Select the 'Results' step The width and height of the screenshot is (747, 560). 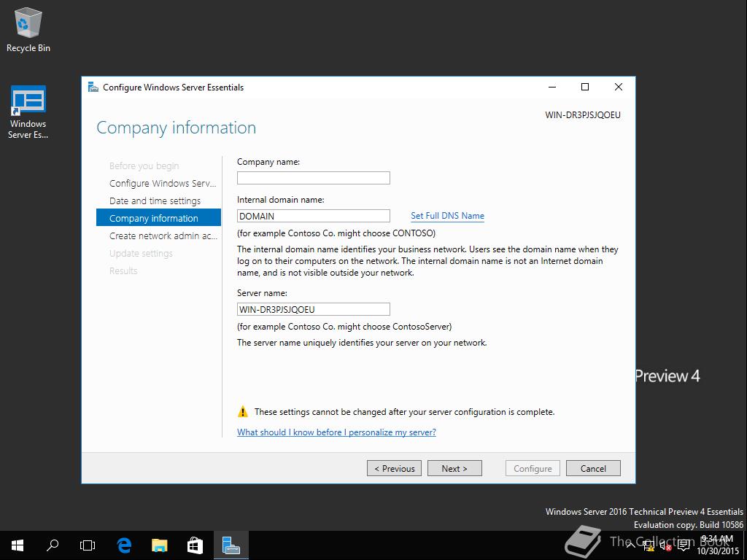(123, 271)
